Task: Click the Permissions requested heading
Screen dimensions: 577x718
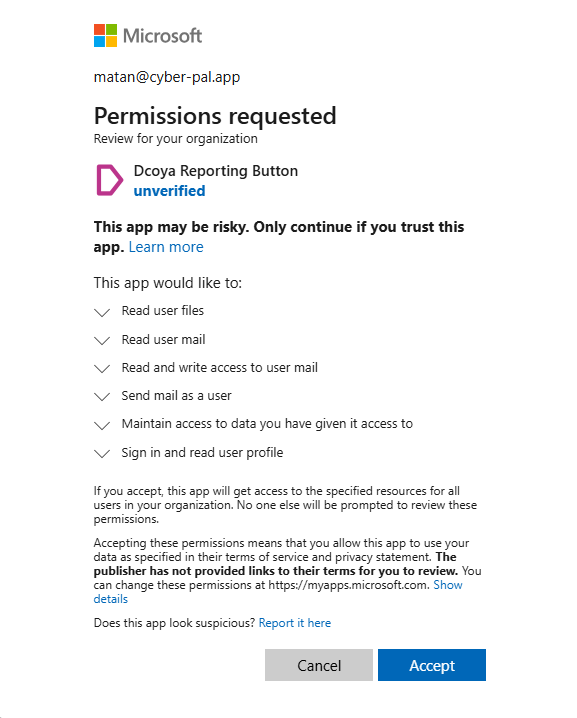Action: point(215,115)
